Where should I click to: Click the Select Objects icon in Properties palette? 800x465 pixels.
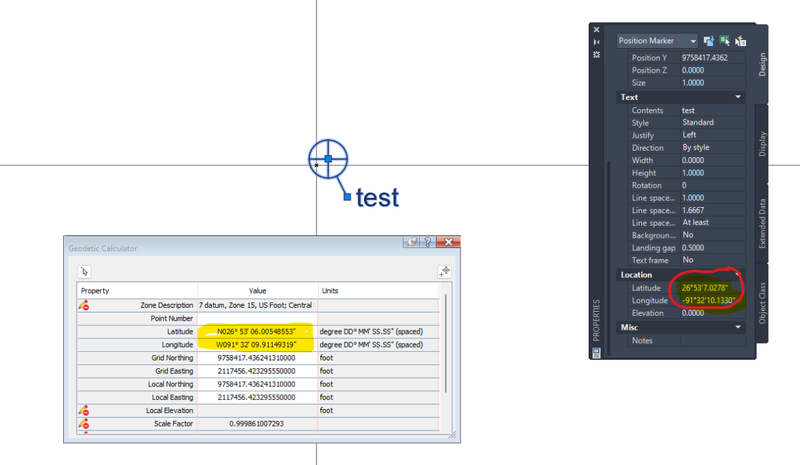coord(725,41)
